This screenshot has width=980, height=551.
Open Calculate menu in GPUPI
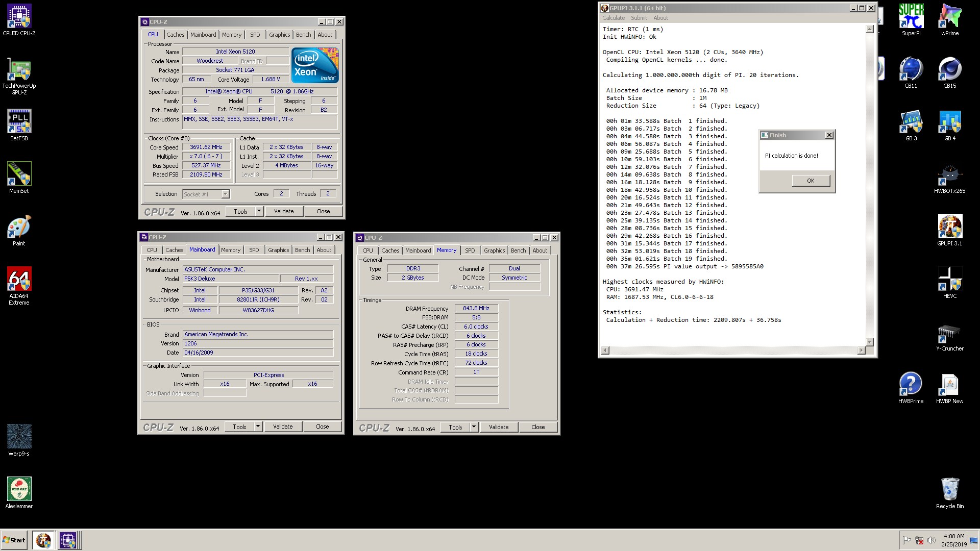[613, 18]
